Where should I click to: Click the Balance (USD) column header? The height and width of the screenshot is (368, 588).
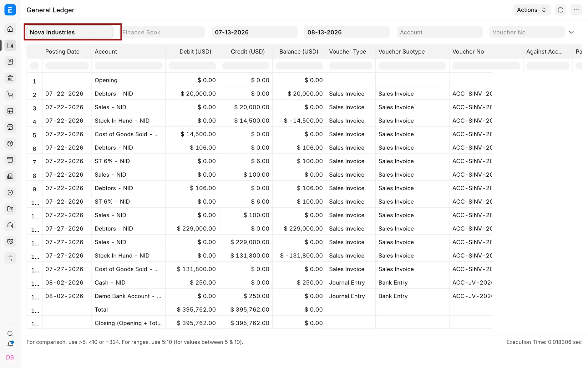tap(299, 52)
